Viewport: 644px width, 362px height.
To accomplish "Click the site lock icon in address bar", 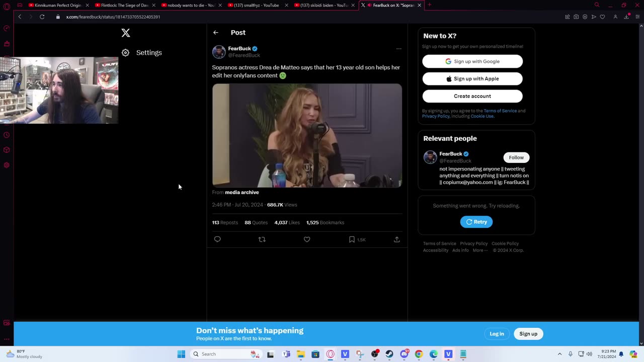I will (58, 17).
